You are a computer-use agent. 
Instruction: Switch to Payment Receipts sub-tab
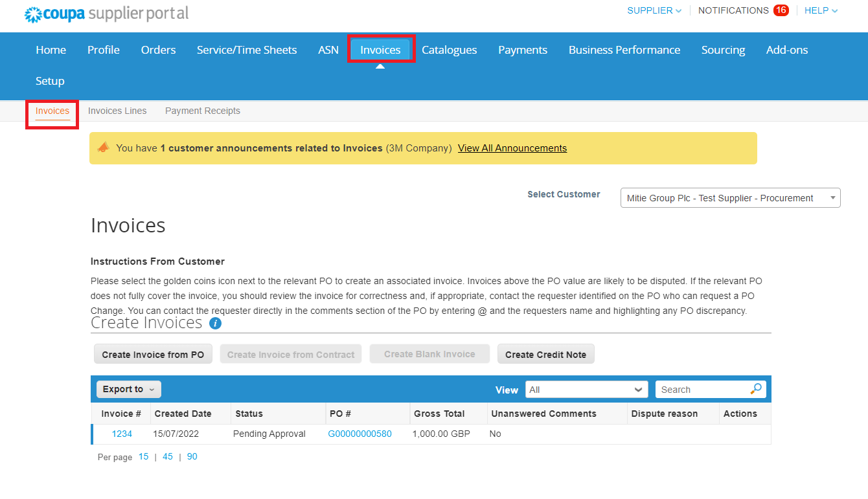pyautogui.click(x=203, y=111)
